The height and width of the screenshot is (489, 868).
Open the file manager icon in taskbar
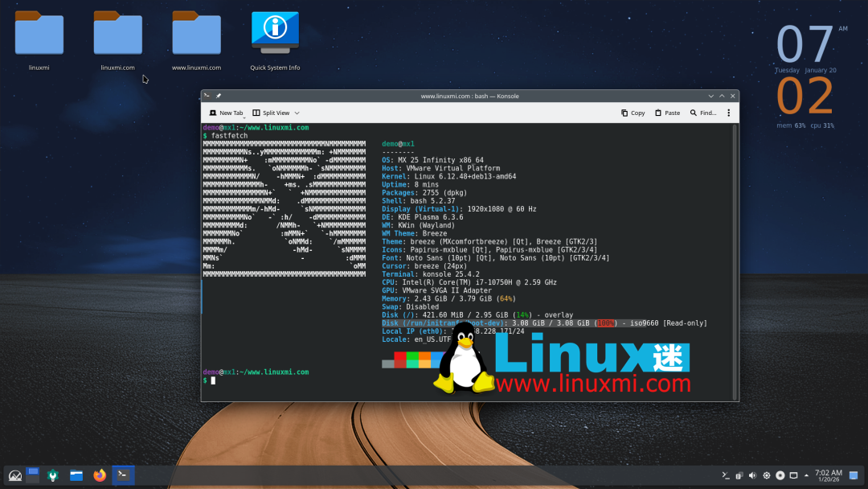coord(76,475)
